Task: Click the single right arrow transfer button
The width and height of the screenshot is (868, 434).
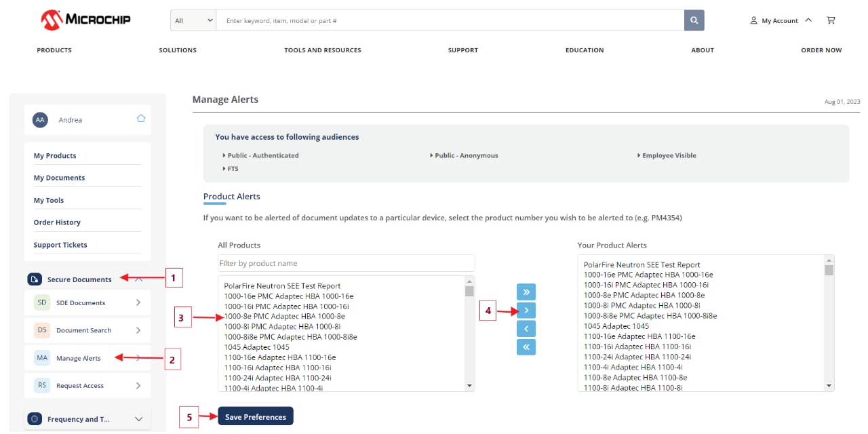Action: pyautogui.click(x=526, y=310)
